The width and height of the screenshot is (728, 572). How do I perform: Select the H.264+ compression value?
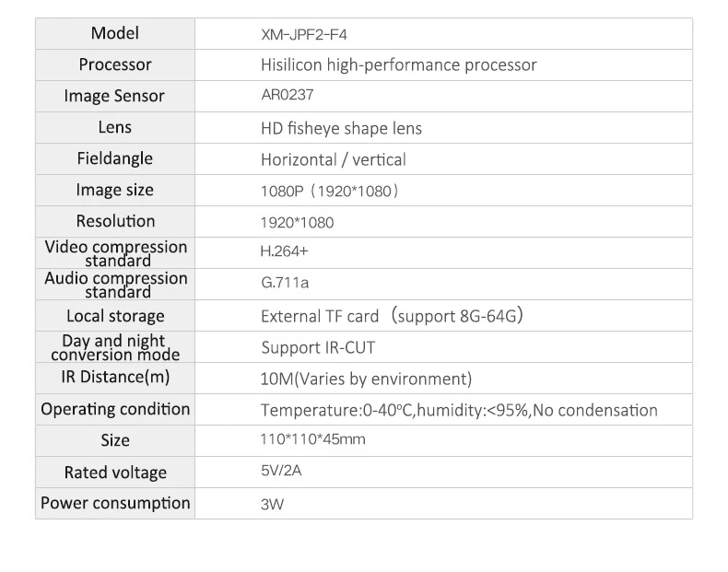284,251
